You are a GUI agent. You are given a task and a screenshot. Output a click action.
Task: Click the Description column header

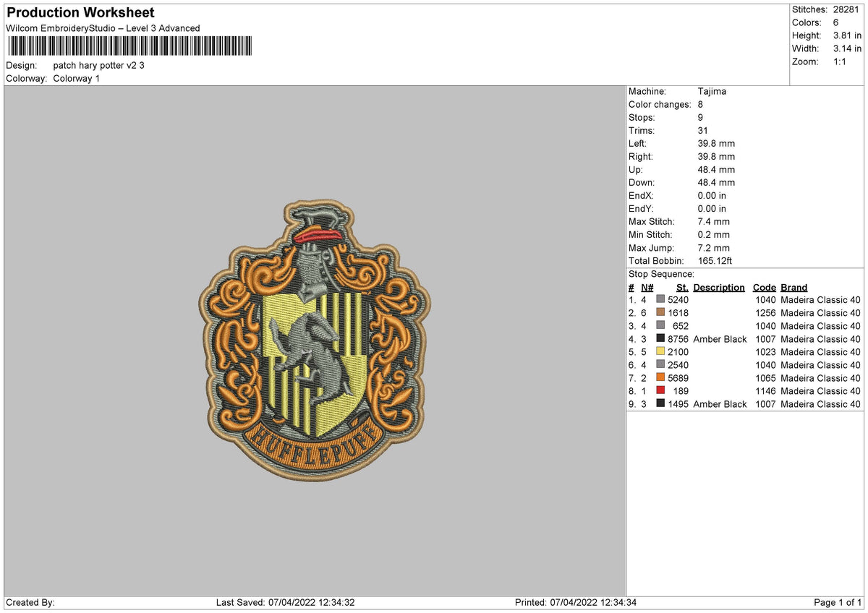click(719, 287)
